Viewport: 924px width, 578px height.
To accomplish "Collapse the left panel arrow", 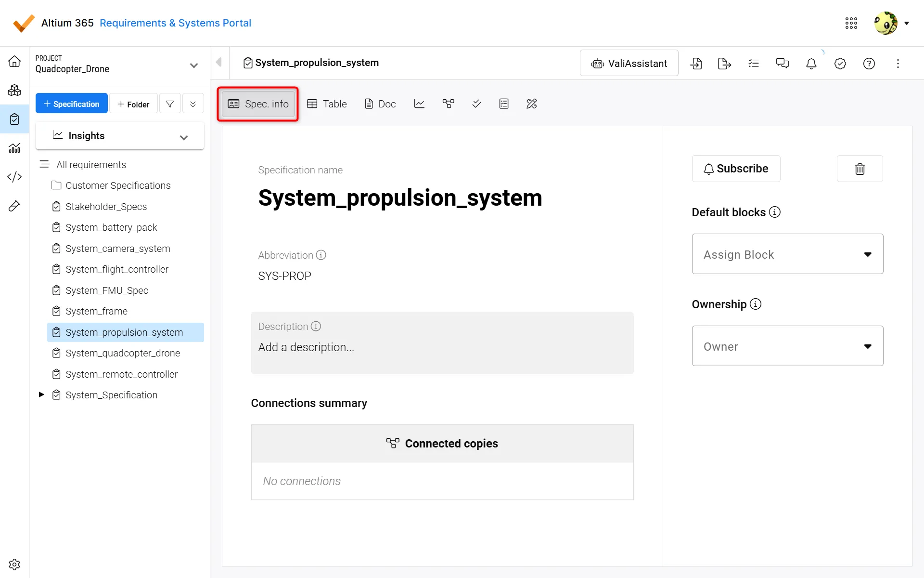I will click(219, 62).
